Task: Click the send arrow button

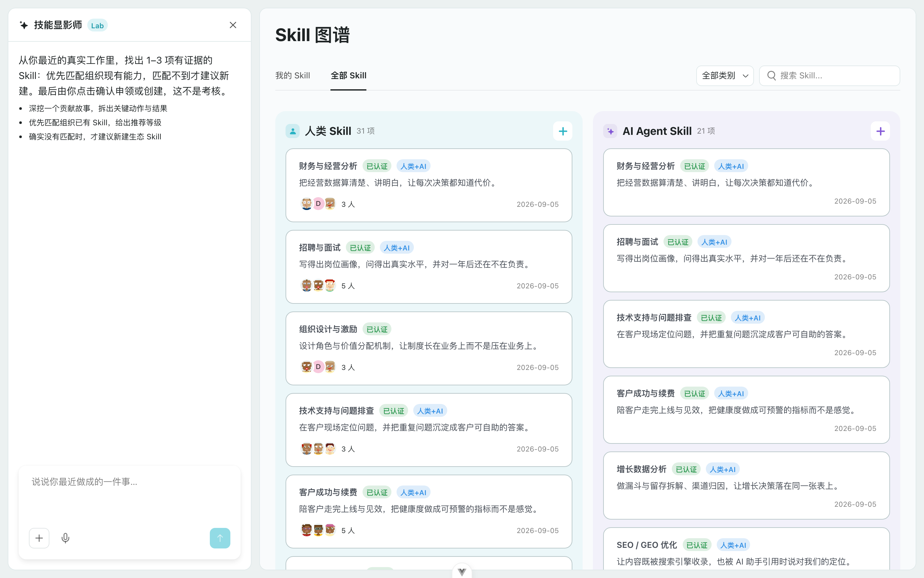Action: 220,538
